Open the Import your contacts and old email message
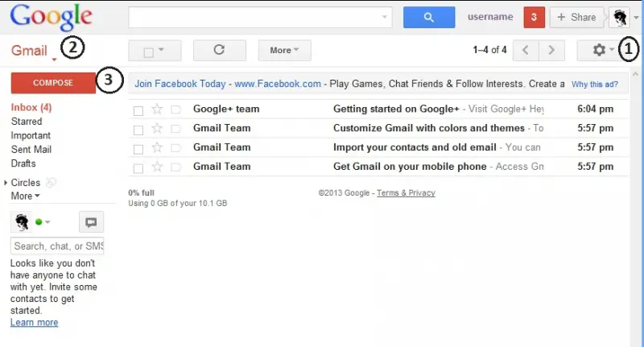This screenshot has height=347, width=644. pyautogui.click(x=378, y=147)
